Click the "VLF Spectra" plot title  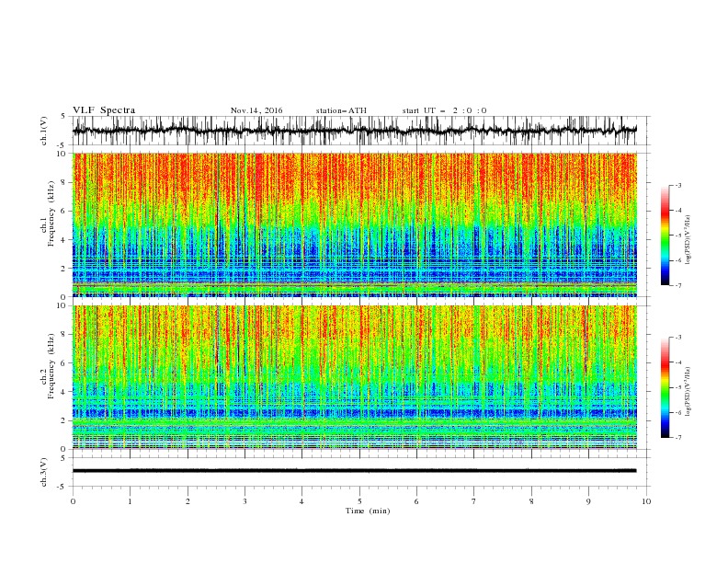[104, 110]
